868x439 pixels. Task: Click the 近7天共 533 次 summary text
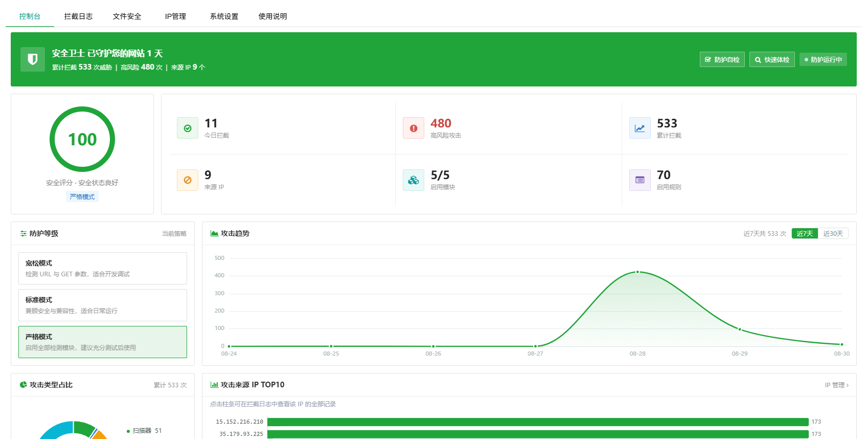tap(765, 234)
